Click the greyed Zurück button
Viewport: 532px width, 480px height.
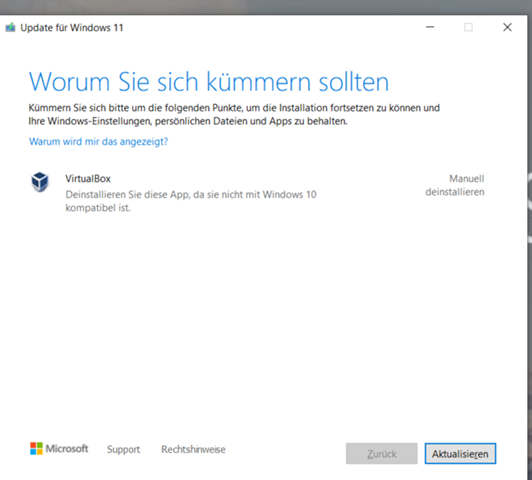click(x=382, y=454)
